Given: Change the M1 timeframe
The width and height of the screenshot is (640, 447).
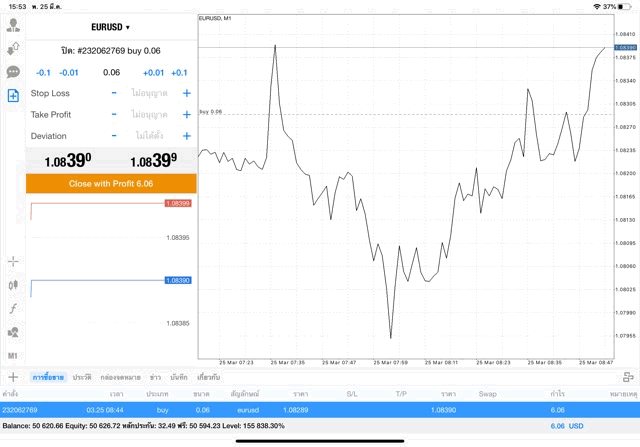Looking at the screenshot, I should (x=13, y=355).
